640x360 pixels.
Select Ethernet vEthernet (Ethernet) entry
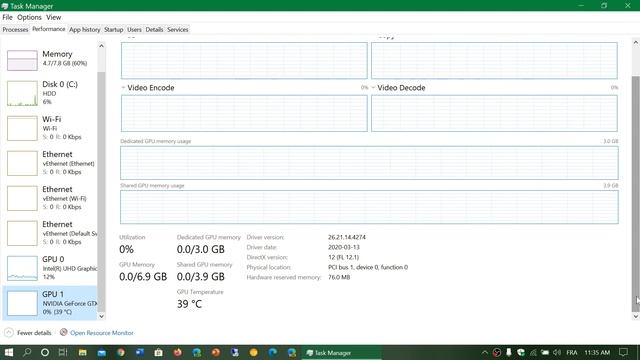(50, 163)
